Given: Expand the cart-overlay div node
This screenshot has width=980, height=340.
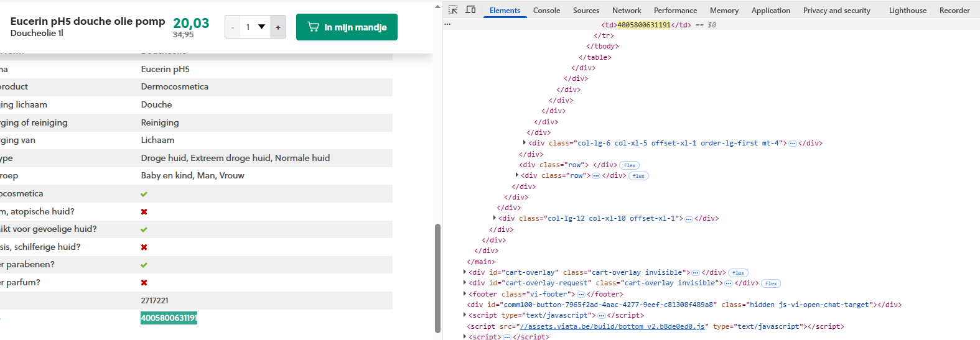Looking at the screenshot, I should pyautogui.click(x=465, y=272).
